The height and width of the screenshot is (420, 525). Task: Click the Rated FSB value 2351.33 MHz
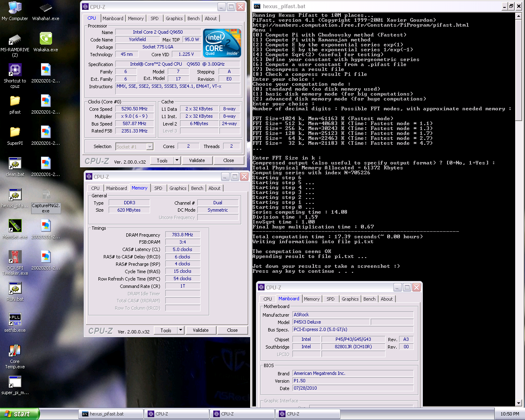pyautogui.click(x=135, y=131)
